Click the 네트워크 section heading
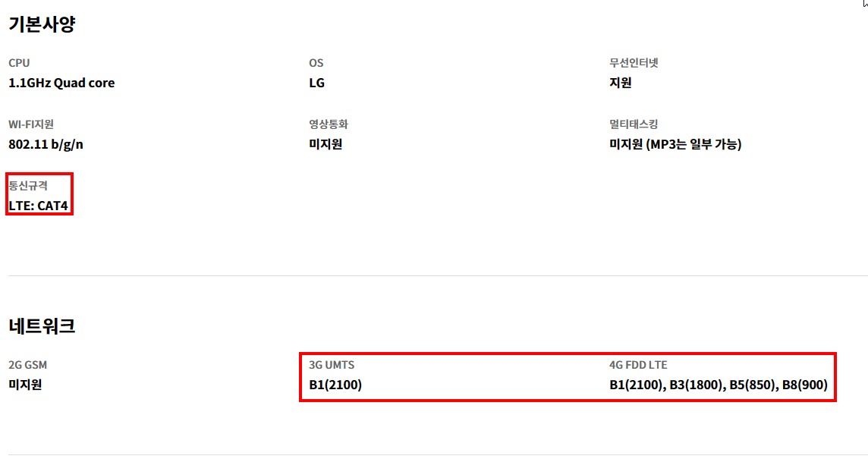Screen dimensions: 868x459 point(42,326)
